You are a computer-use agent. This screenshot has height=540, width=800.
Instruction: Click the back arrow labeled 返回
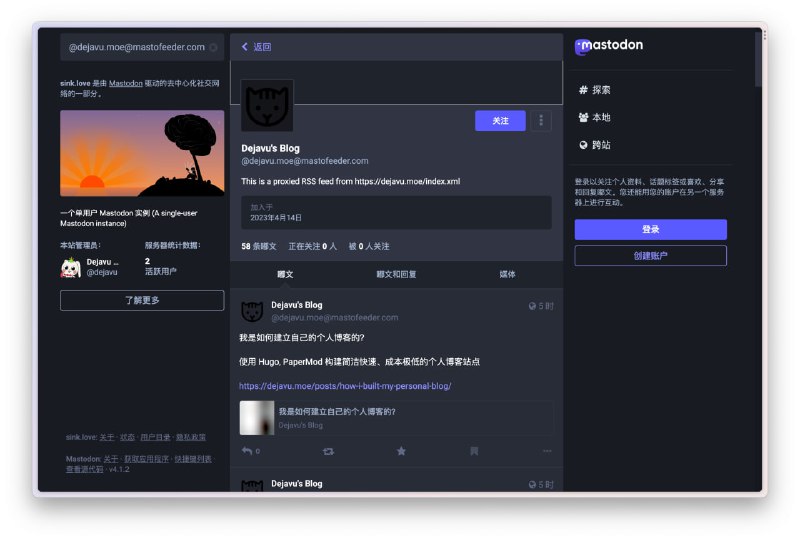tap(256, 47)
